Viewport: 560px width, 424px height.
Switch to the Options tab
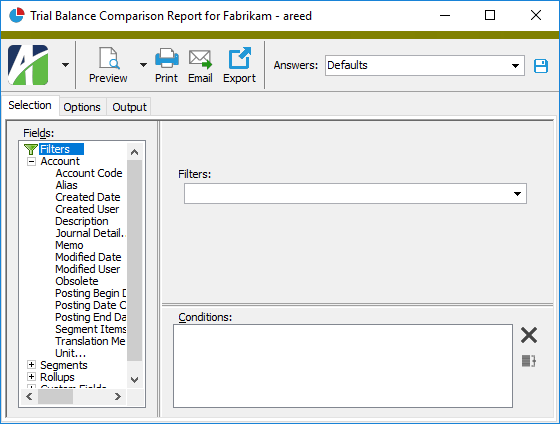(x=82, y=107)
